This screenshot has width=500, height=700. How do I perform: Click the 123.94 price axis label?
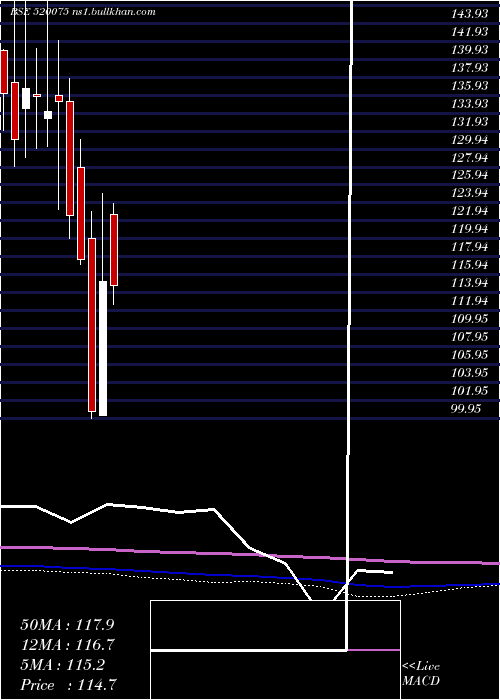click(470, 193)
